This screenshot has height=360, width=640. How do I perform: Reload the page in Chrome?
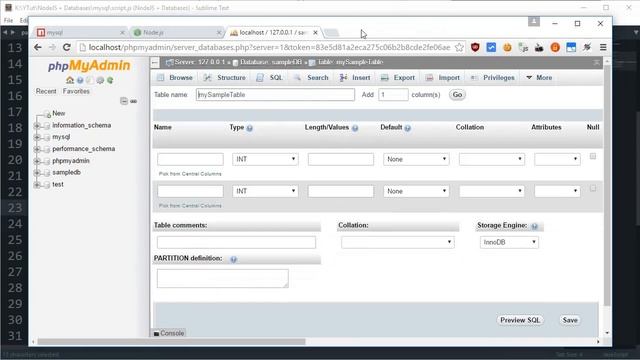click(x=67, y=47)
